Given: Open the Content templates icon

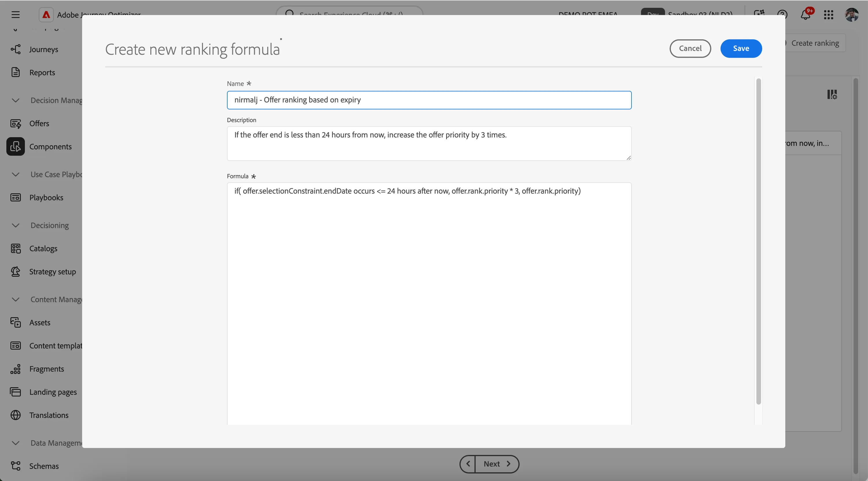Looking at the screenshot, I should [x=16, y=345].
